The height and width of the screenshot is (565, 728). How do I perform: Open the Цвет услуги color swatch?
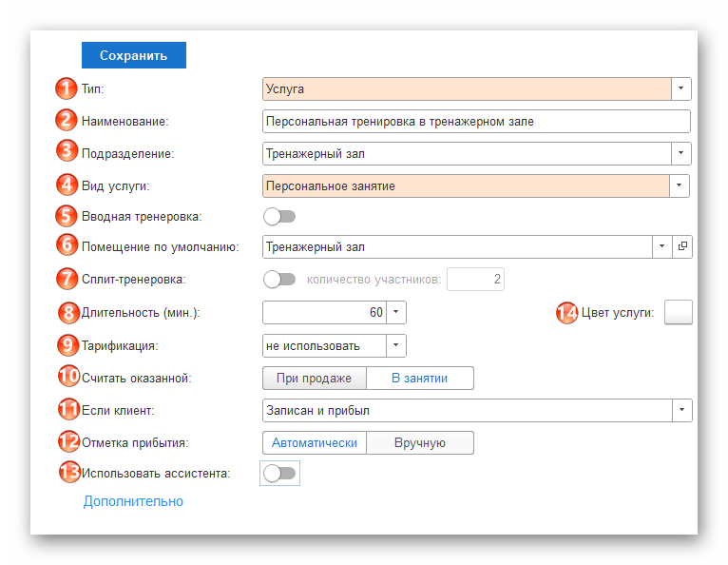[x=679, y=312]
